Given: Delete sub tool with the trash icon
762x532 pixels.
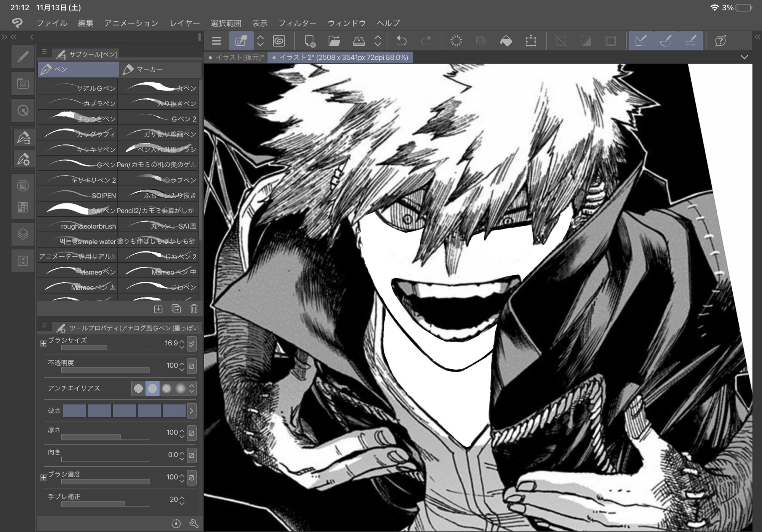Looking at the screenshot, I should pyautogui.click(x=194, y=309).
